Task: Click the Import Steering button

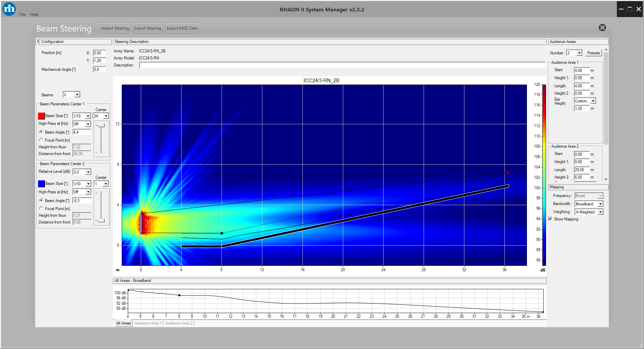Action: (x=115, y=28)
